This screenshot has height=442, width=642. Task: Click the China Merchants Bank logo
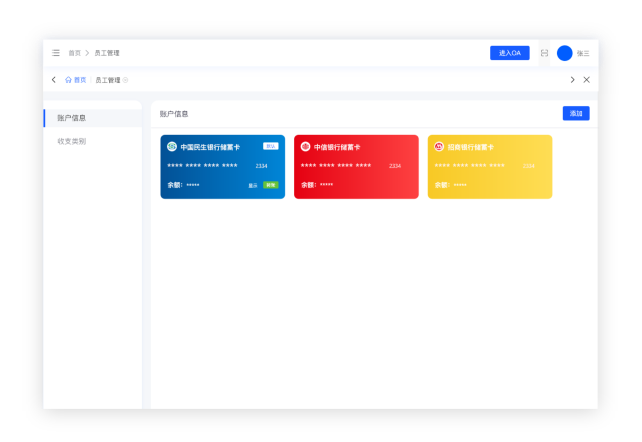(x=439, y=147)
